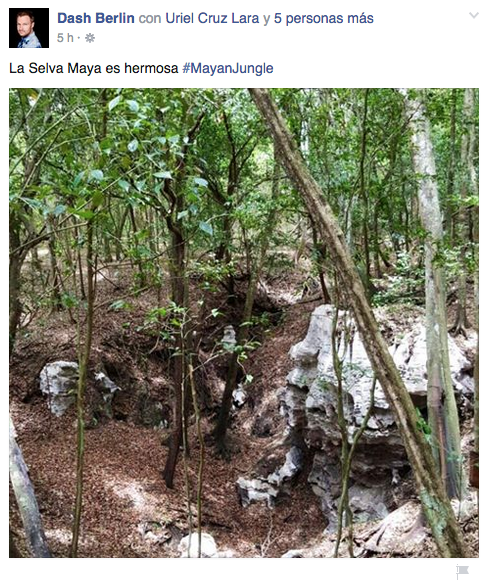The image size is (487, 583).
Task: Click the blue MayanJungle tag text
Action: click(x=228, y=68)
